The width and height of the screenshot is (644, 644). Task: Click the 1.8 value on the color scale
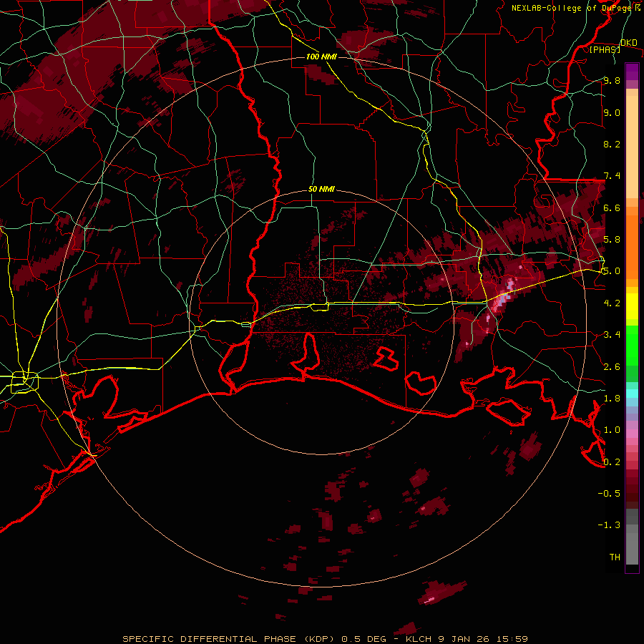click(612, 399)
